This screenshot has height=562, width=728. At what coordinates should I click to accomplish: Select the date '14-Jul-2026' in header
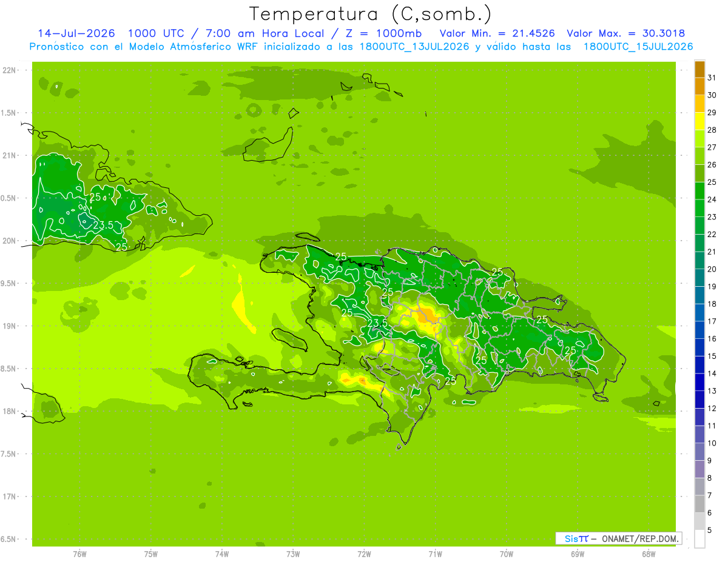pyautogui.click(x=76, y=33)
